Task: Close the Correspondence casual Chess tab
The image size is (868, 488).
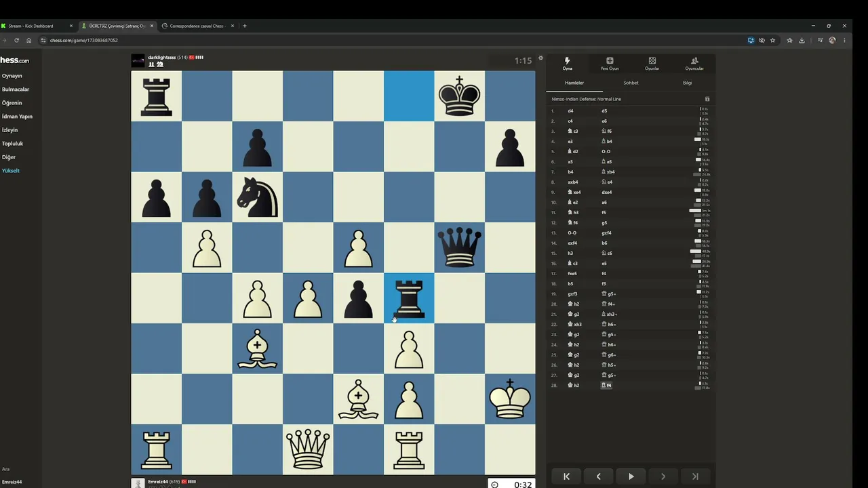Action: 233,26
